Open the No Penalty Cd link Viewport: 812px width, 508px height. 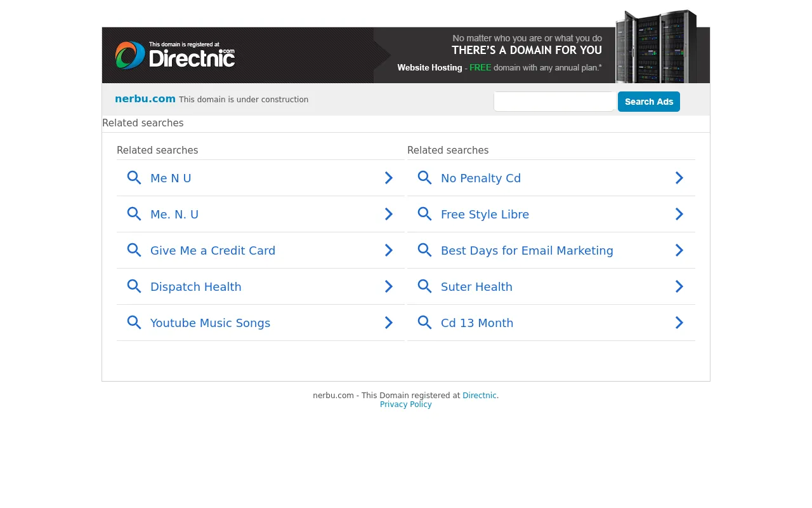[481, 178]
